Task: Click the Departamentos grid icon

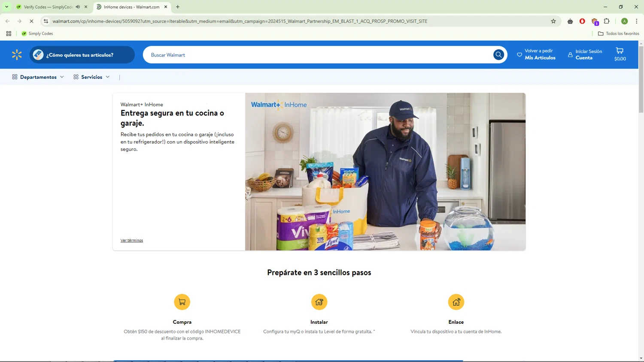Action: (x=15, y=77)
